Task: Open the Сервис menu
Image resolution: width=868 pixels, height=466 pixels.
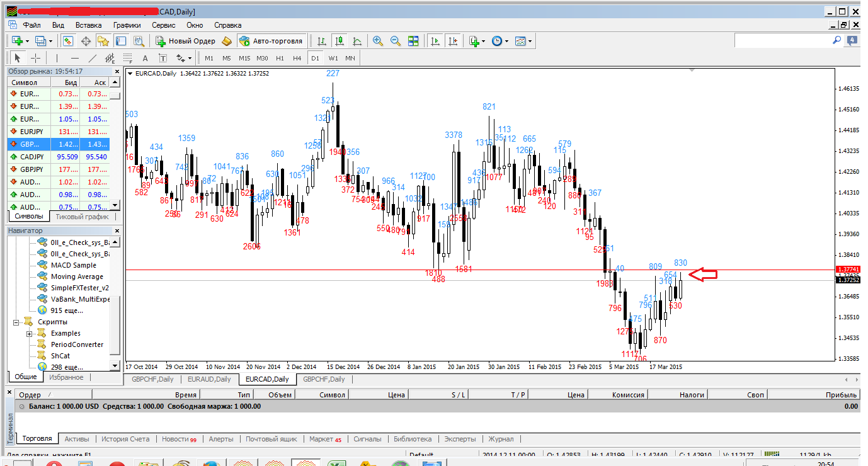Action: tap(164, 25)
